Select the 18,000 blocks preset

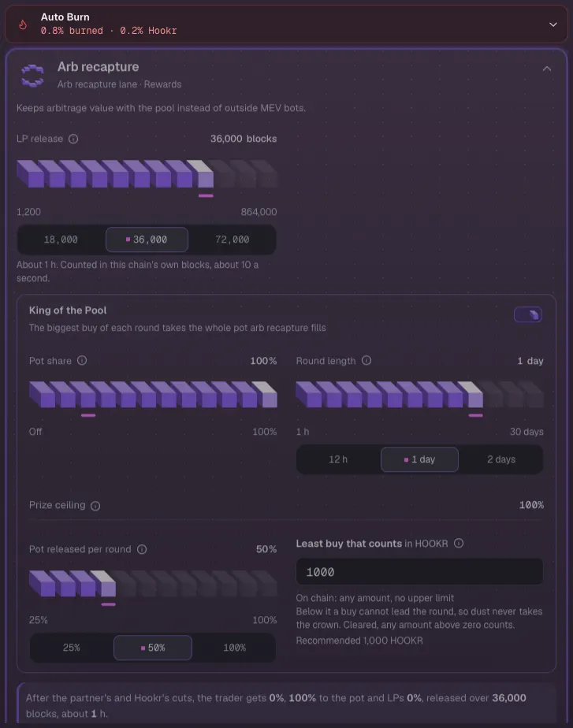click(x=61, y=240)
